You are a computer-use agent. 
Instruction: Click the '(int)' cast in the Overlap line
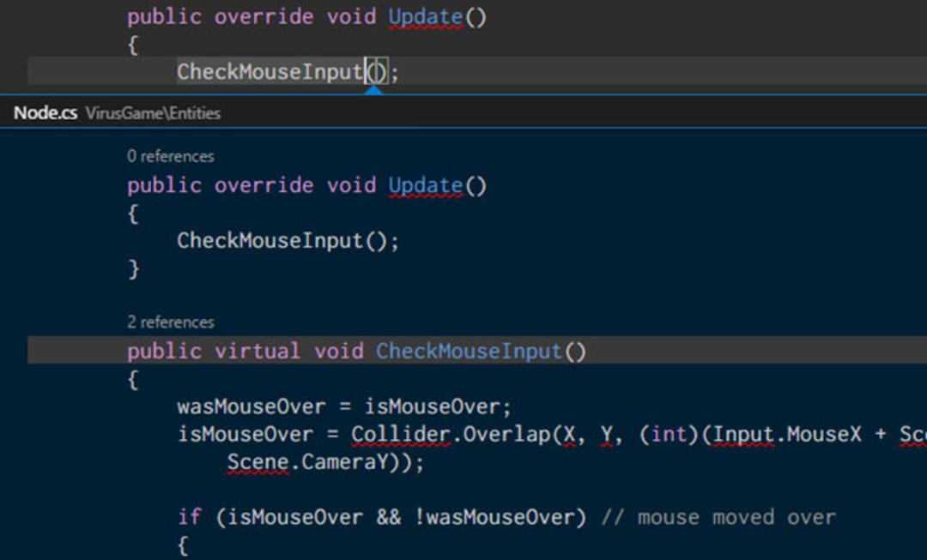(669, 435)
